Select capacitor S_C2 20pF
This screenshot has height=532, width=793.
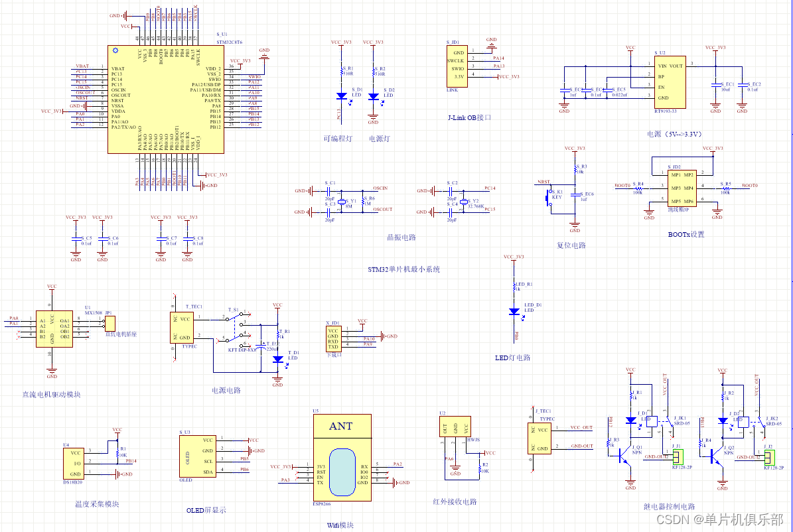point(451,191)
